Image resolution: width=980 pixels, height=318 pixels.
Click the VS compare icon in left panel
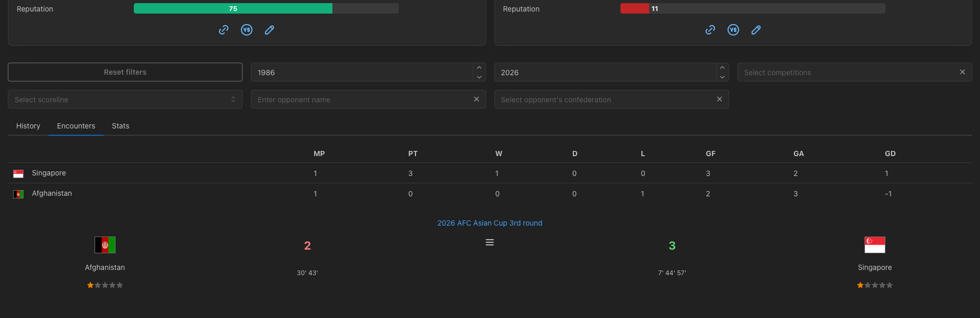click(247, 30)
